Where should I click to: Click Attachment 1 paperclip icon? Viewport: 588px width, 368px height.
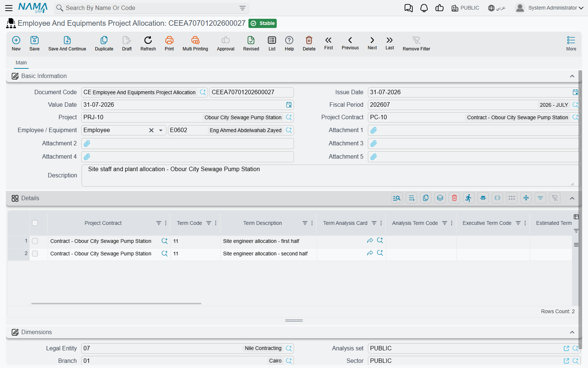pyautogui.click(x=374, y=130)
